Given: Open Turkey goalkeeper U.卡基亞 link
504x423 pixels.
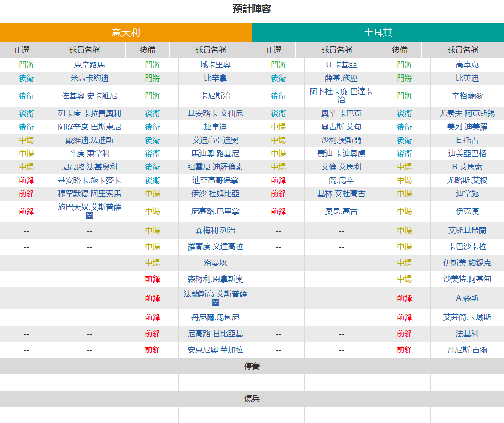Looking at the screenshot, I should click(x=341, y=65).
